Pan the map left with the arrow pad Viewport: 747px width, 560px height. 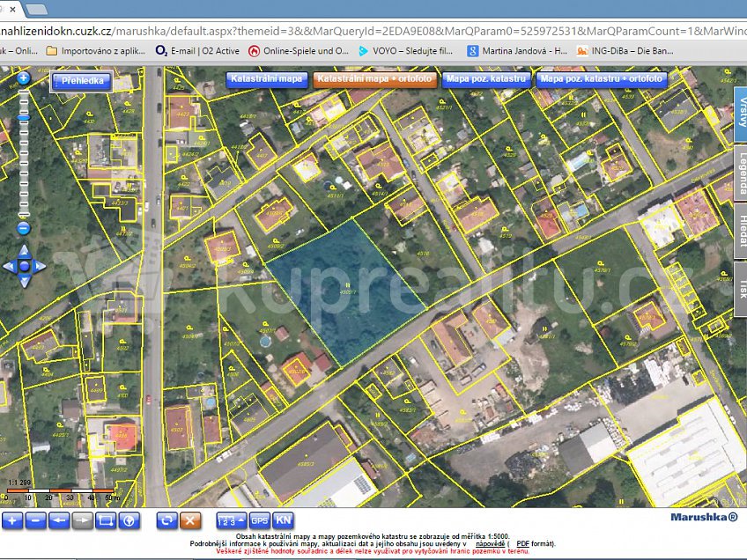click(x=9, y=266)
